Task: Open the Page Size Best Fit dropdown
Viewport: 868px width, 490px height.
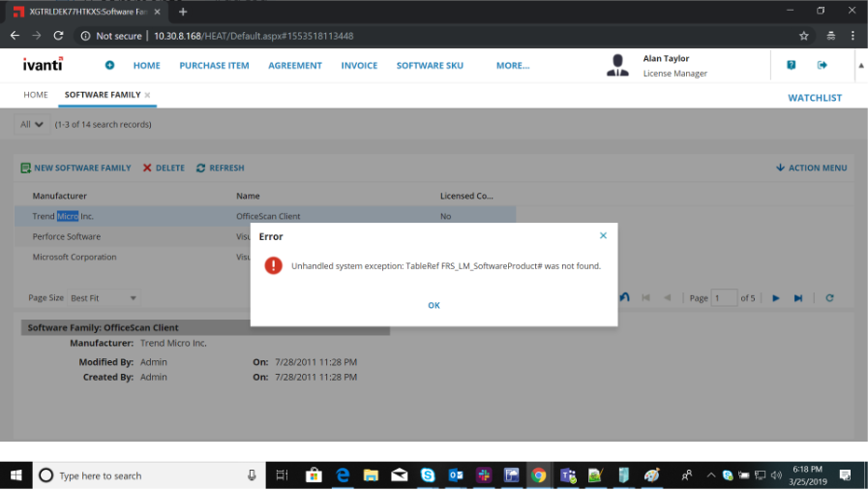Action: point(104,298)
